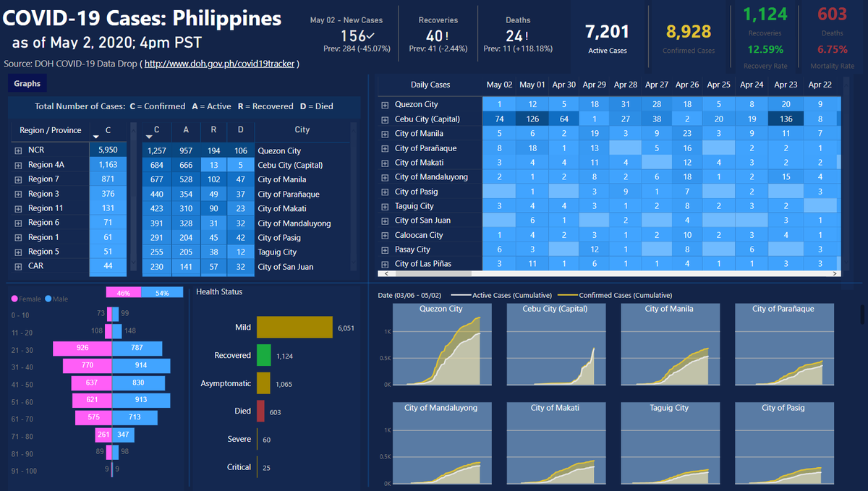Click the City column header

pyautogui.click(x=302, y=130)
